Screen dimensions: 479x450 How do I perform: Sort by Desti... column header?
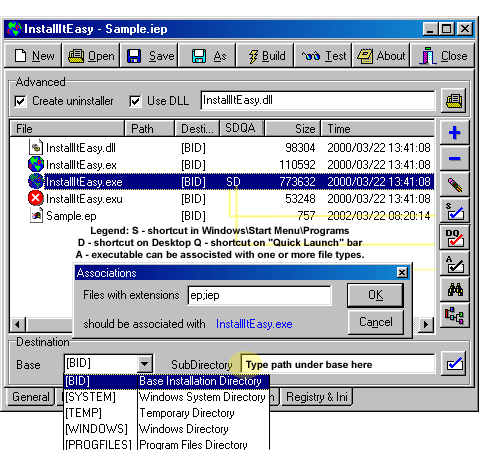[197, 128]
